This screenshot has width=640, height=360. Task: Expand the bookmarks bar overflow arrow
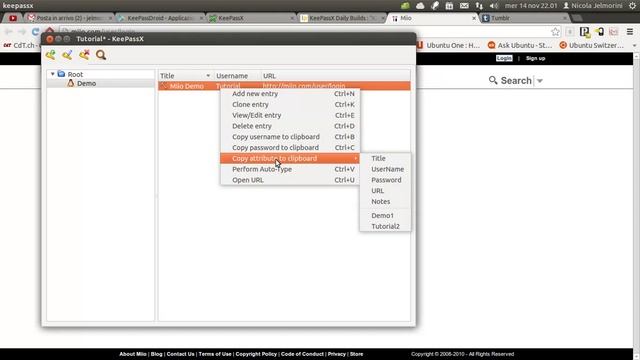click(634, 45)
